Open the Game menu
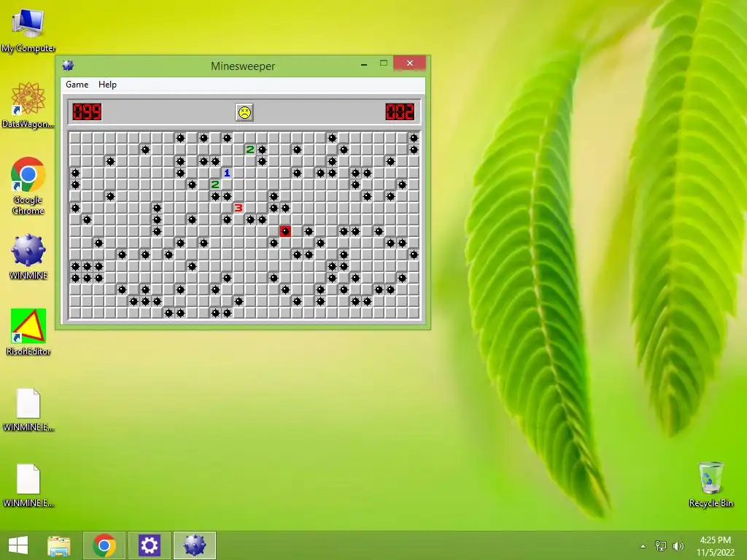The height and width of the screenshot is (560, 747). (77, 85)
